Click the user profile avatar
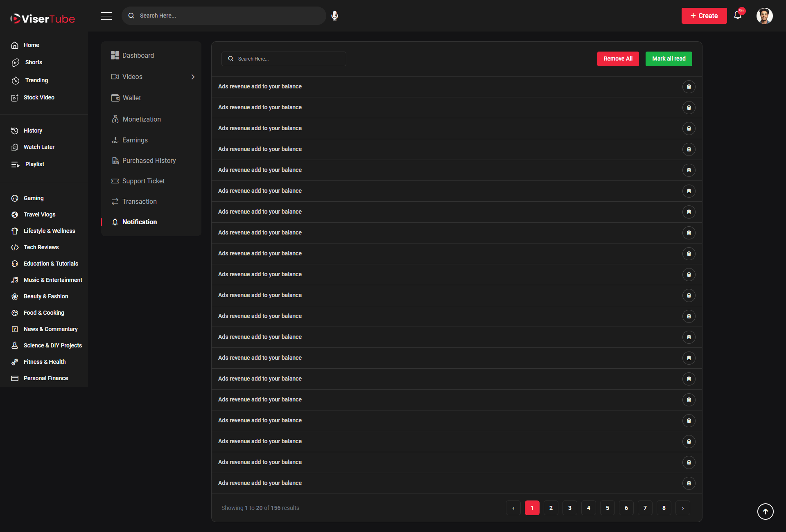This screenshot has width=786, height=532. (x=764, y=16)
